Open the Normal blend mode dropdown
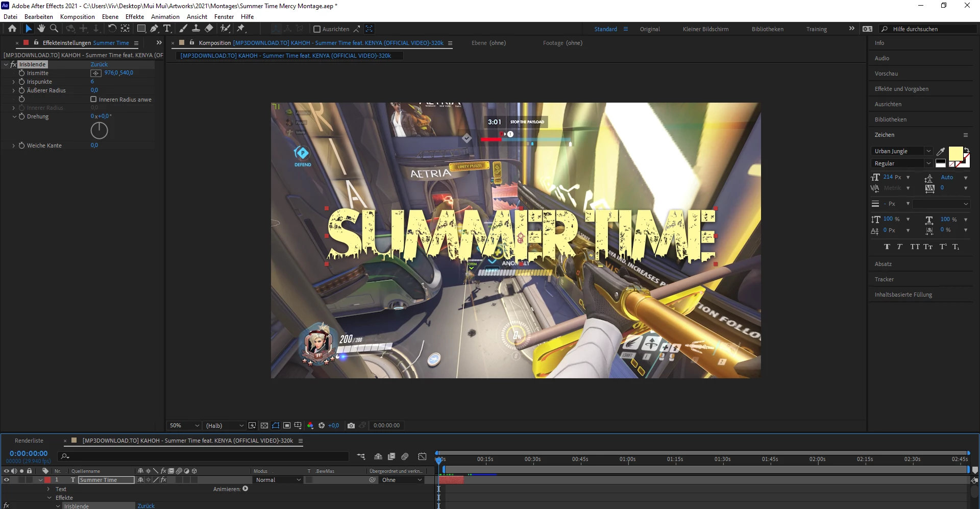The image size is (980, 509). 278,480
